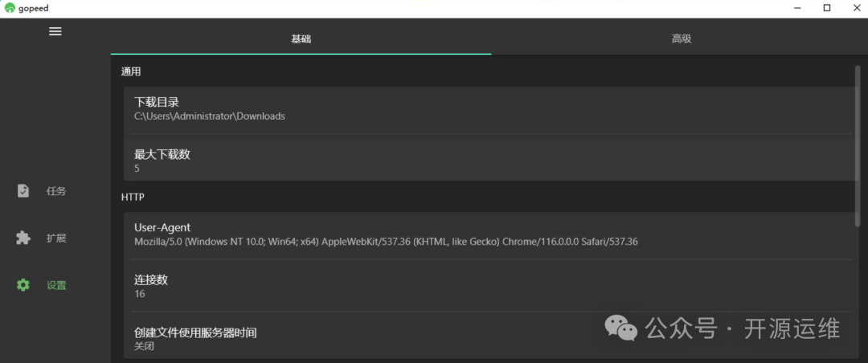The image size is (868, 363).
Task: Select the 任务 label in sidebar
Action: click(x=56, y=191)
